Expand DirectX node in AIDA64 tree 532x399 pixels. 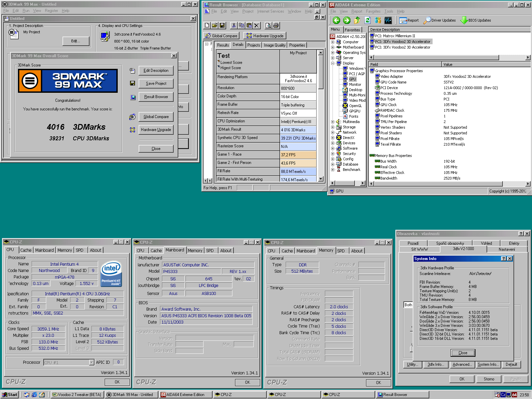[332, 138]
